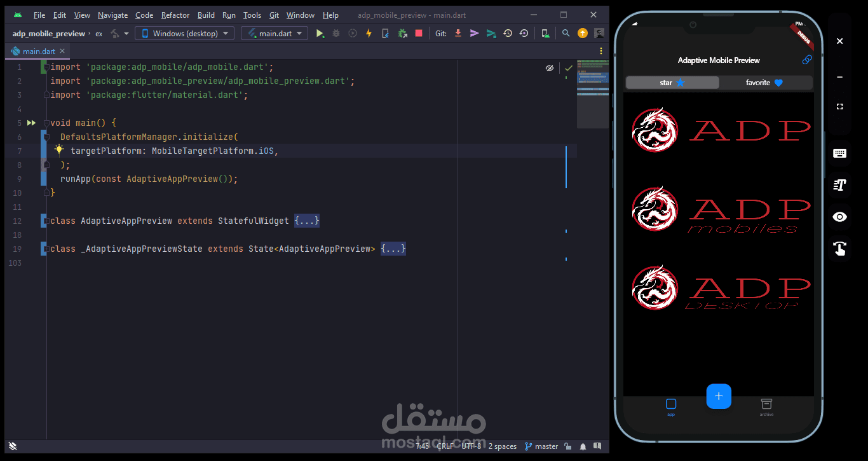Open the main.dart run configuration dropdown
Image resolution: width=868 pixels, height=461 pixels.
275,33
